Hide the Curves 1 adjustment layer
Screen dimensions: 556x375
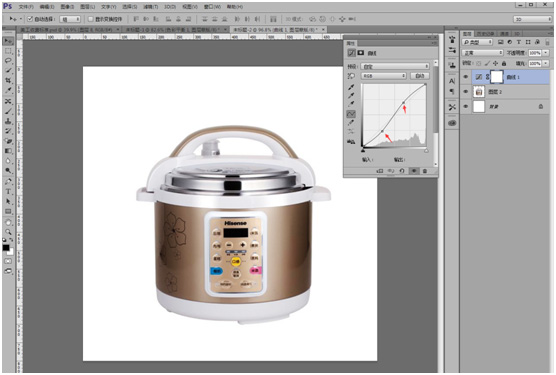coord(466,77)
